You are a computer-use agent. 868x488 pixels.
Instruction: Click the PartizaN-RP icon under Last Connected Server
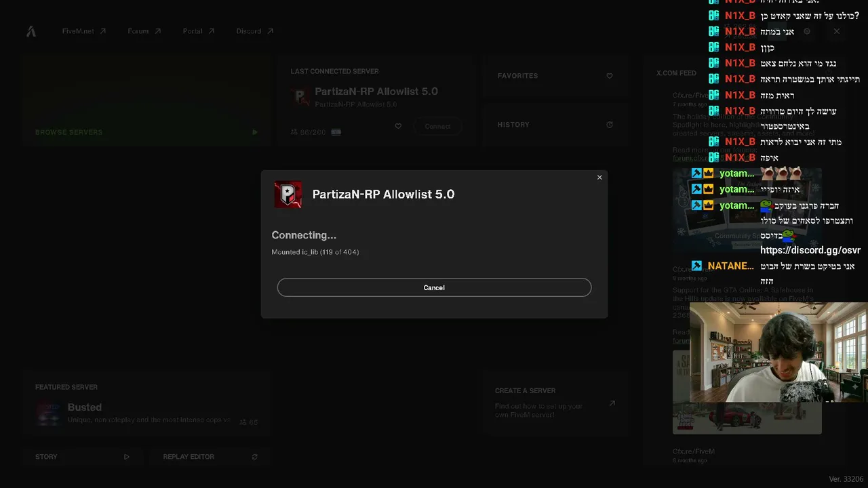click(300, 98)
